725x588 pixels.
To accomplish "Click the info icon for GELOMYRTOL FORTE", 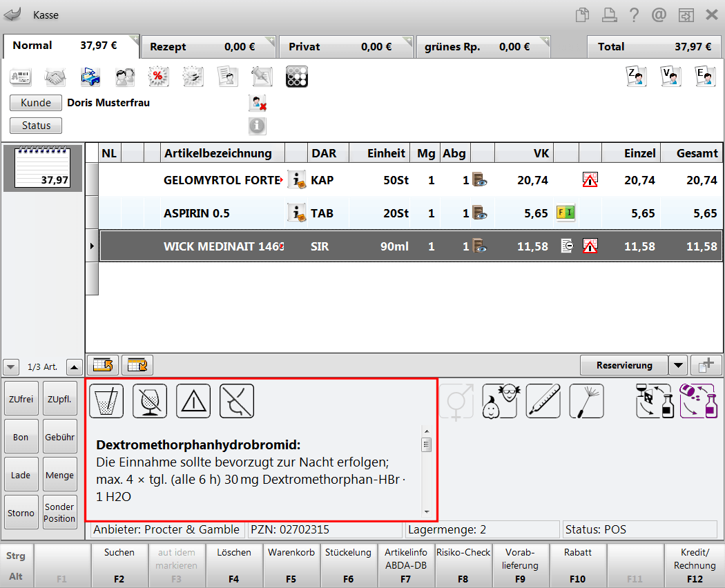I will point(297,179).
